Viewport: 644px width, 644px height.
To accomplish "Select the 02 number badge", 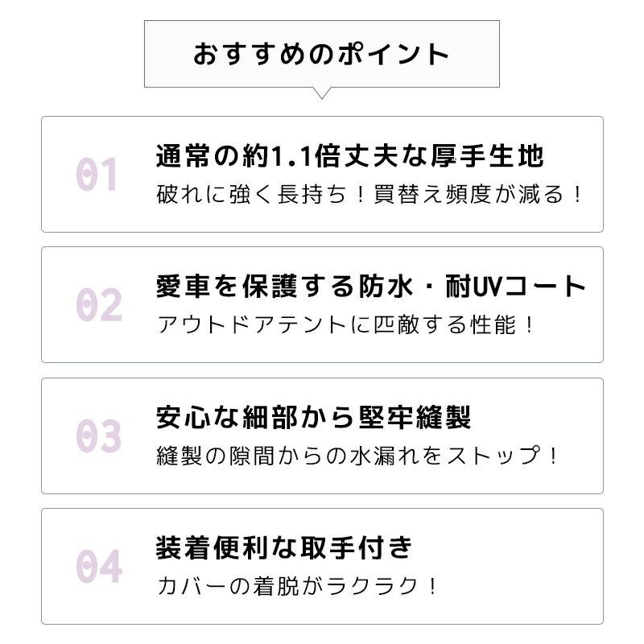I will pyautogui.click(x=99, y=305).
